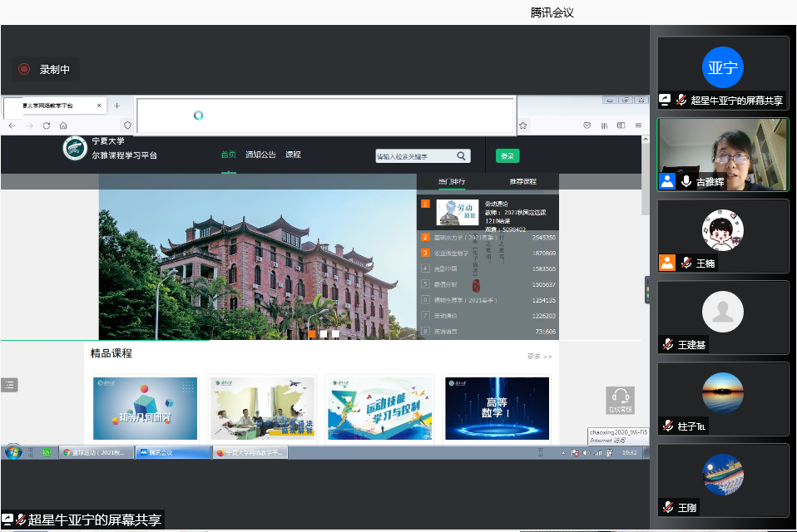Open the 高等数学 I course thumbnail
Image resolution: width=797 pixels, height=532 pixels.
pyautogui.click(x=497, y=408)
